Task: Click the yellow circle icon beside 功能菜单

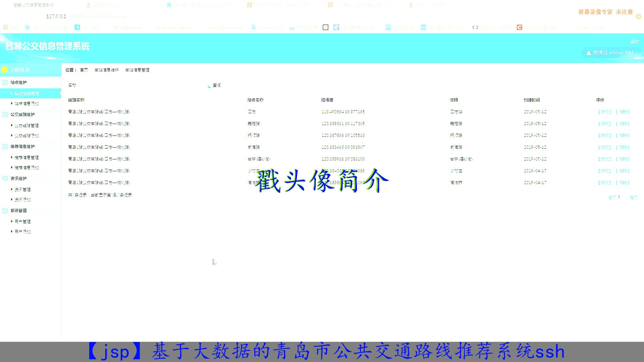Action: point(4,70)
